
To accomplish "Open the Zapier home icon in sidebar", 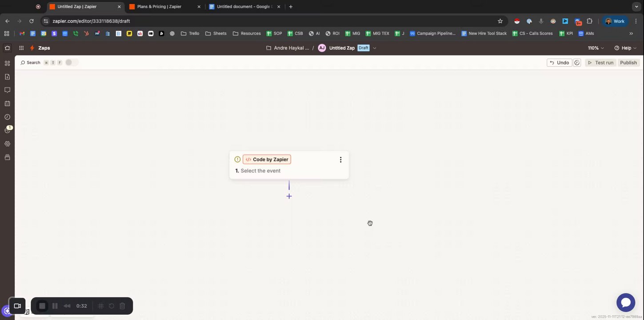I will pos(7,48).
